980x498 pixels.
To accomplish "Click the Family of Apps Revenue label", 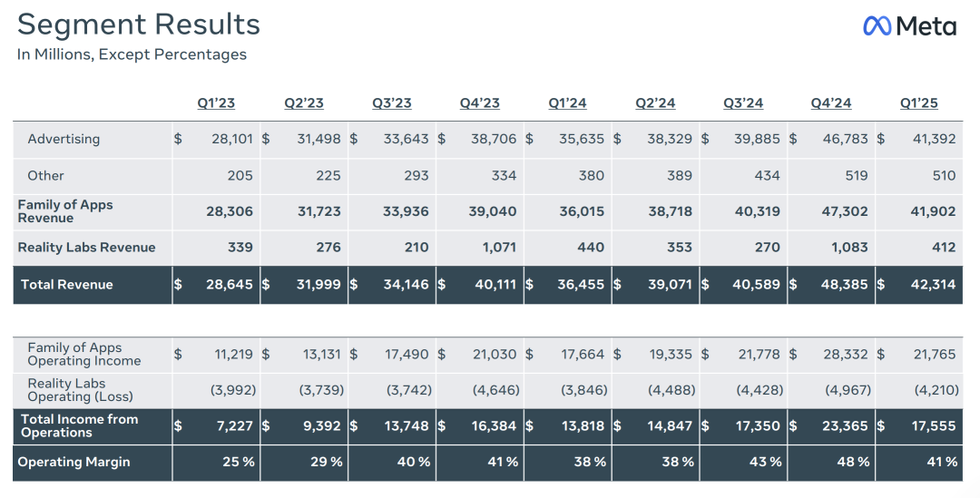I will point(65,211).
